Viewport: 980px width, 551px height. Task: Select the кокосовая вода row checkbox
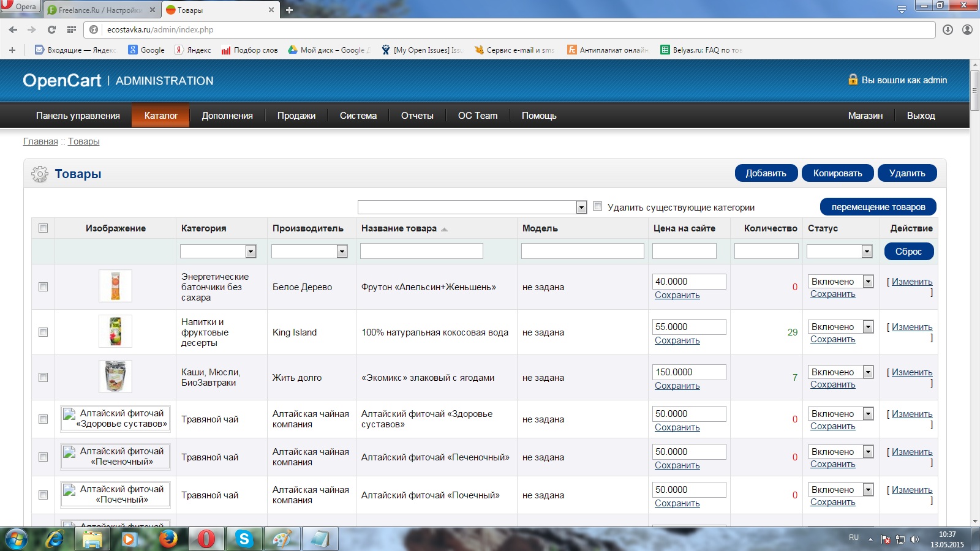tap(43, 332)
